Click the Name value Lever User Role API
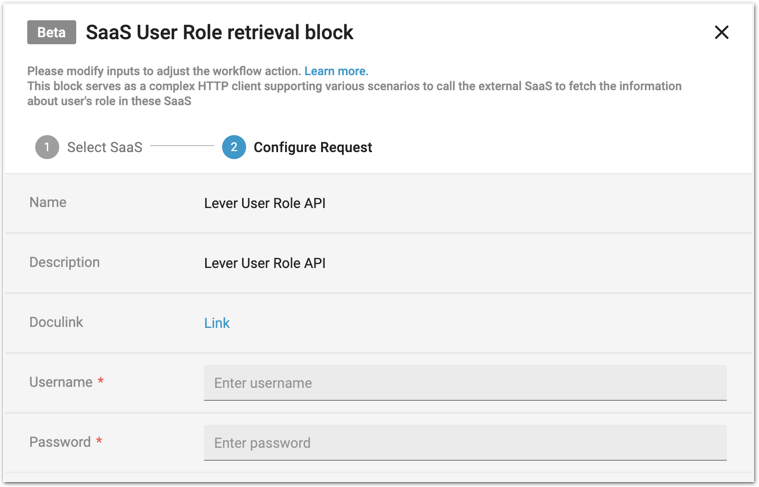This screenshot has height=487, width=759. pyautogui.click(x=265, y=203)
